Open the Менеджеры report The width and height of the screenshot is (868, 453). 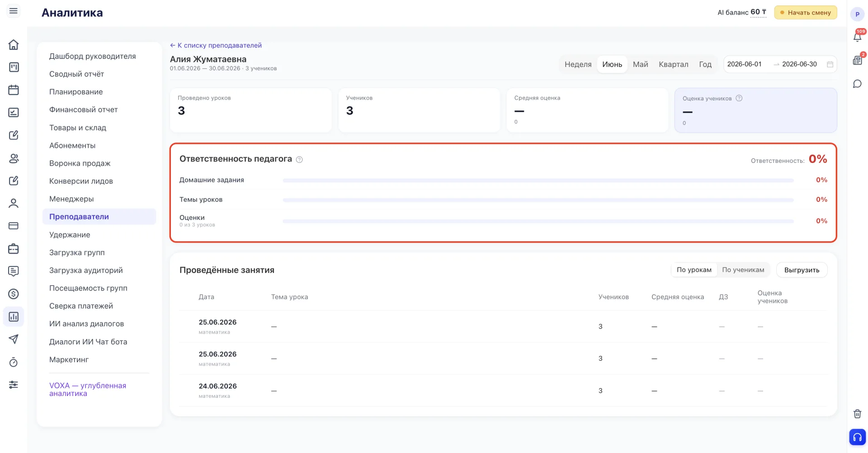(71, 199)
